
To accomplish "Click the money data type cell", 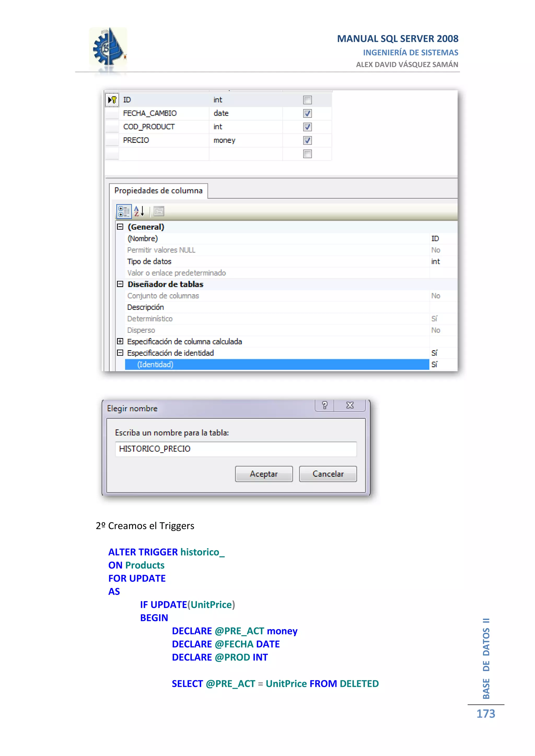I will click(246, 140).
